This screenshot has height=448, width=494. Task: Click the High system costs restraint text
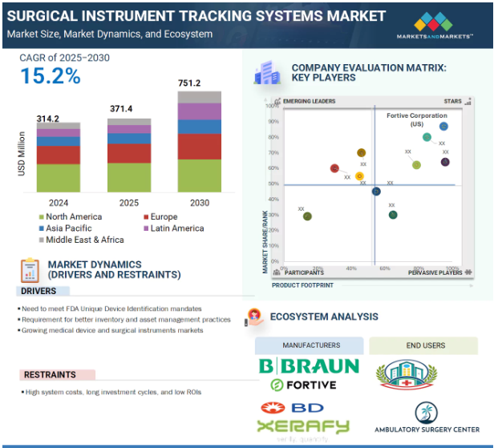(111, 392)
